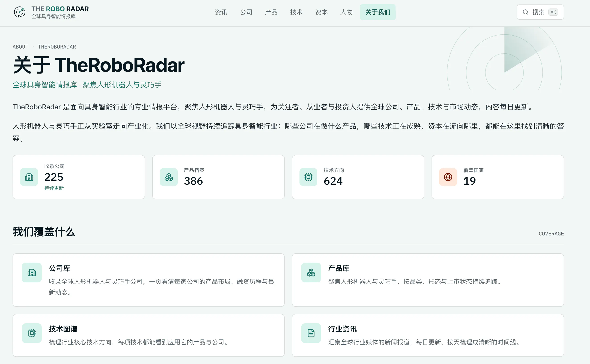Click the 搜索 search box
590x364 pixels.
540,12
